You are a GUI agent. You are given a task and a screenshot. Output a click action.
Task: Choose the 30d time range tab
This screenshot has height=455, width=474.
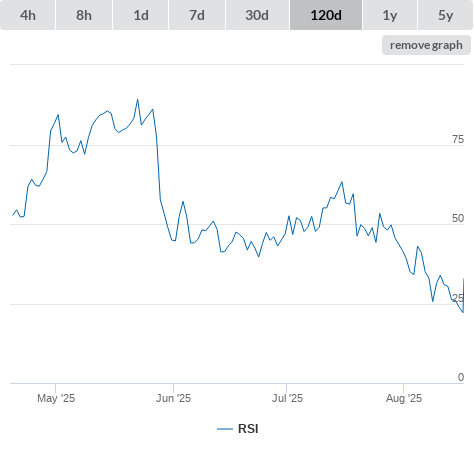tap(257, 15)
